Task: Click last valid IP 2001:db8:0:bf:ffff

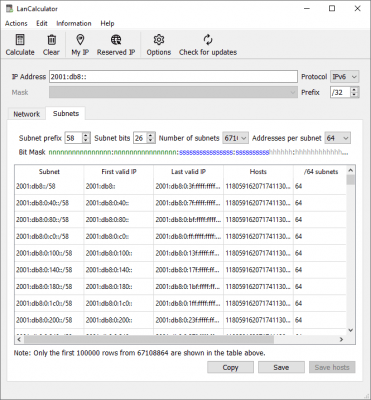Action: 188,220
